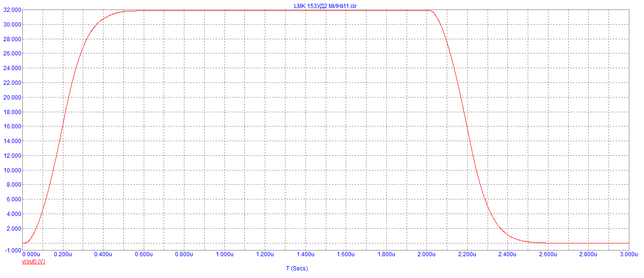This screenshot has height=278, width=644.
Task: Click the 2.000 Y-axis value
Action: click(x=13, y=229)
